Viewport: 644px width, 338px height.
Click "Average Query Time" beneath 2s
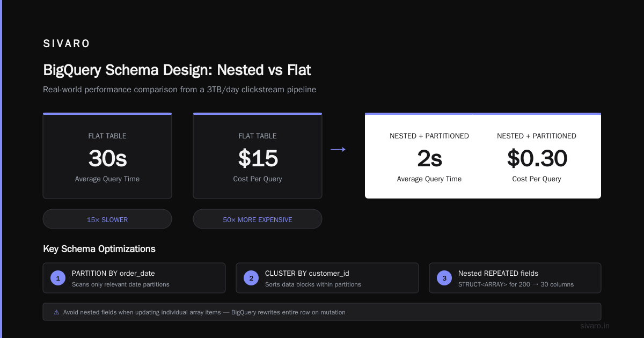coord(429,179)
